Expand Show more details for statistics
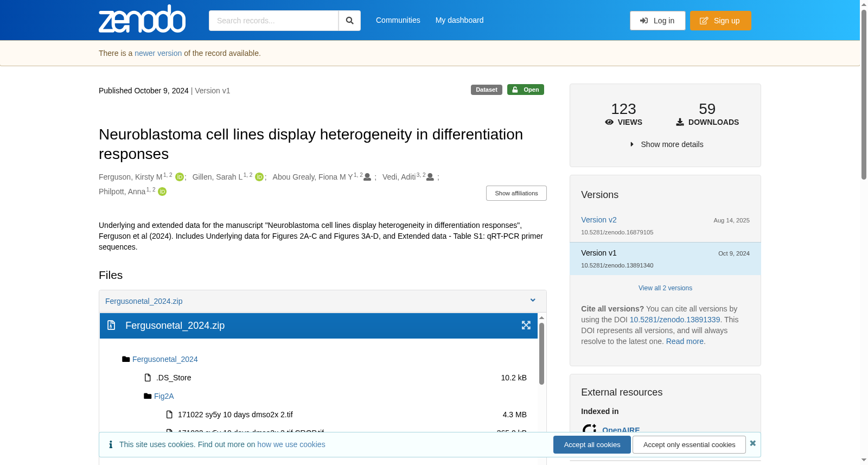Viewport: 868px width, 465px height. pyautogui.click(x=667, y=144)
